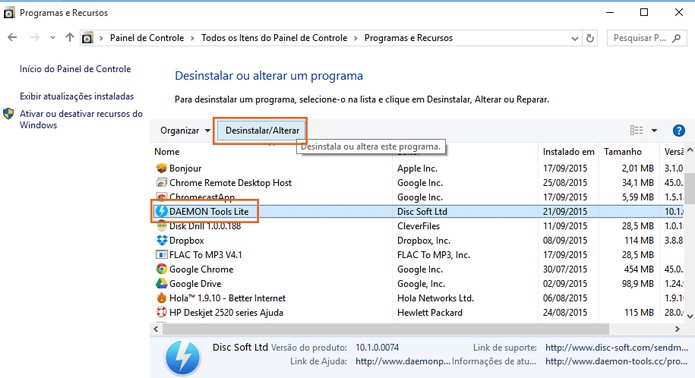
Task: Go back with the back arrow
Action: tap(12, 38)
